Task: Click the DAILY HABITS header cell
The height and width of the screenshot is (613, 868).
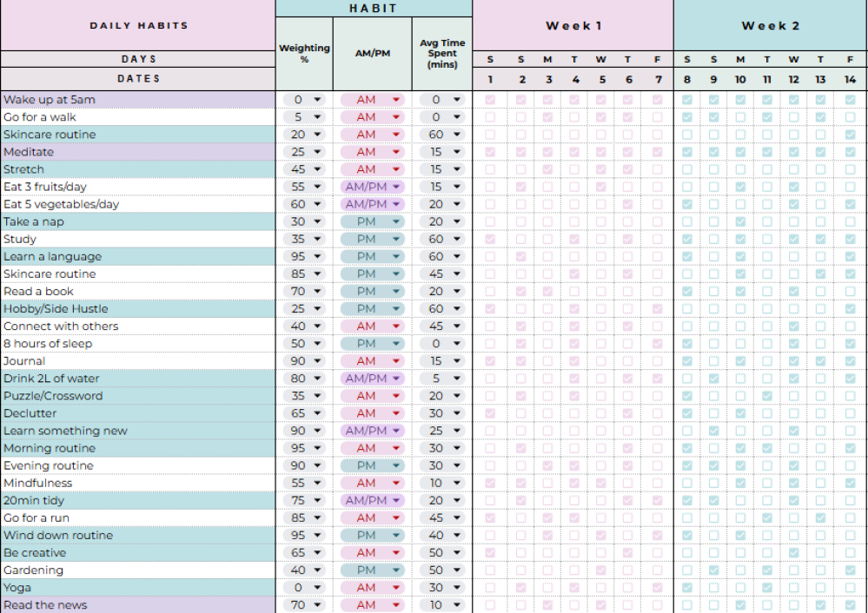Action: pos(138,26)
